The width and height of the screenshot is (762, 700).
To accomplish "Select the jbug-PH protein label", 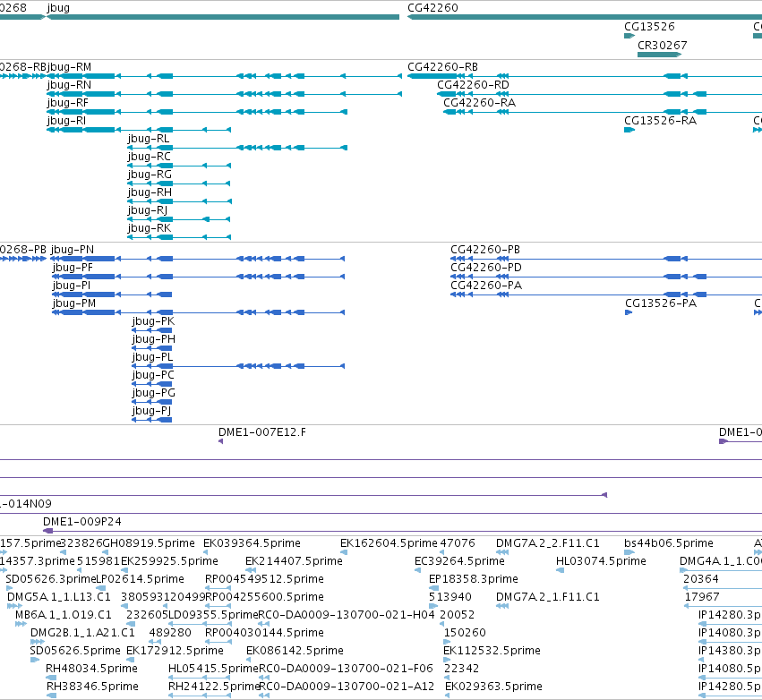I will pyautogui.click(x=154, y=339).
